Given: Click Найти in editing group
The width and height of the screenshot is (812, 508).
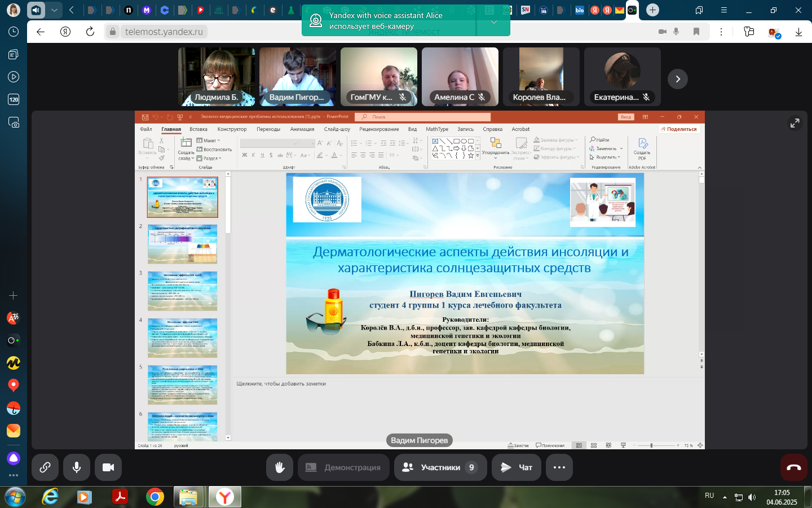Looking at the screenshot, I should pos(600,139).
